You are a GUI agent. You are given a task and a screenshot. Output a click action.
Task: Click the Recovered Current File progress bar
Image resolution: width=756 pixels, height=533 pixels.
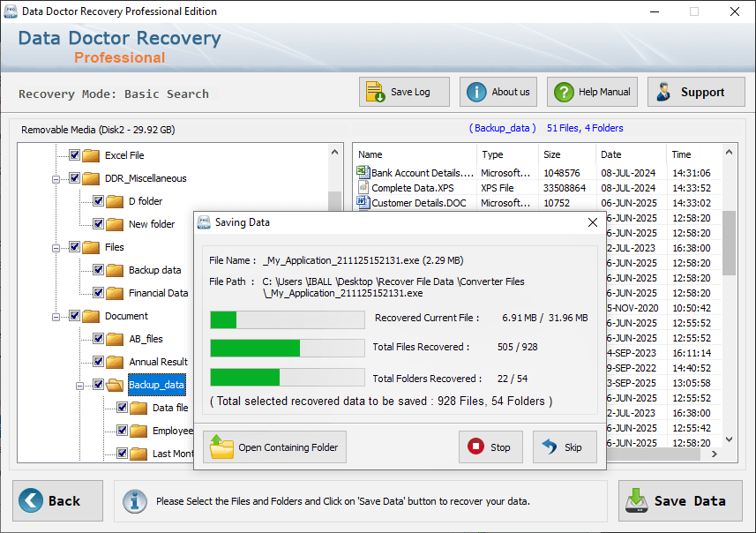pyautogui.click(x=288, y=319)
